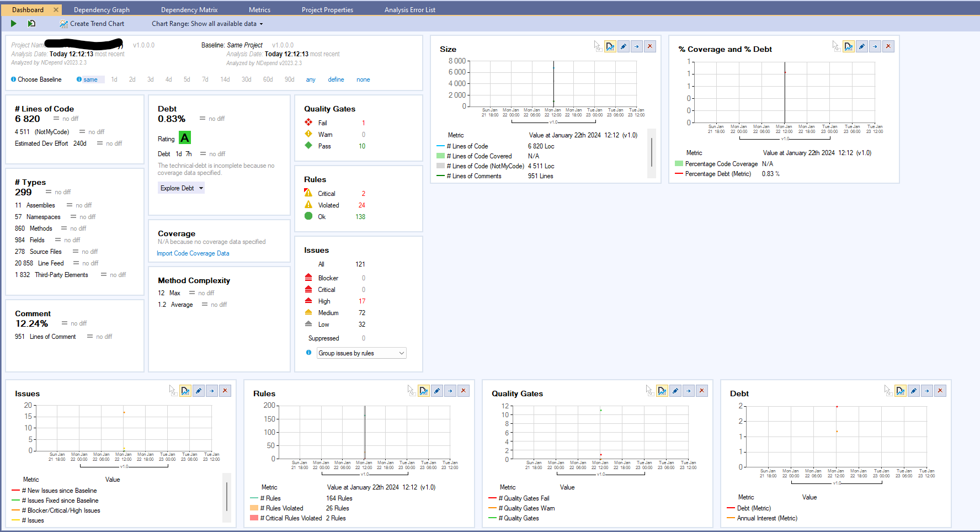Open the Chart Range dropdown
980x532 pixels.
(x=207, y=24)
